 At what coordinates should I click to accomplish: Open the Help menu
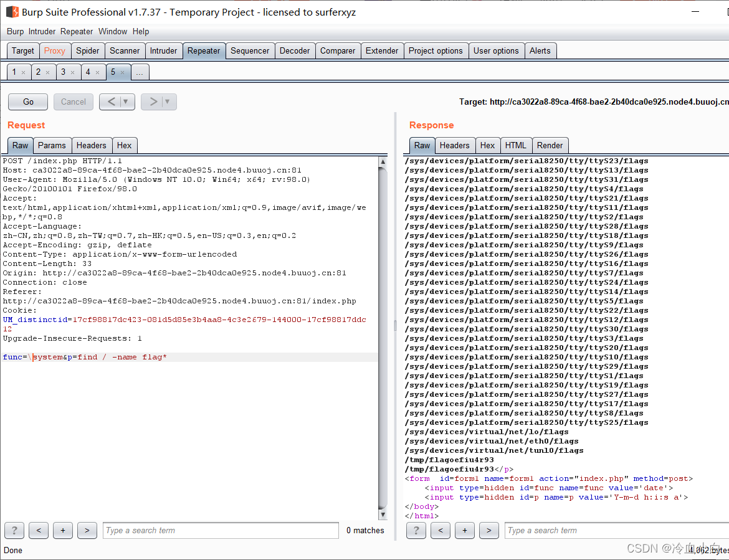point(141,32)
